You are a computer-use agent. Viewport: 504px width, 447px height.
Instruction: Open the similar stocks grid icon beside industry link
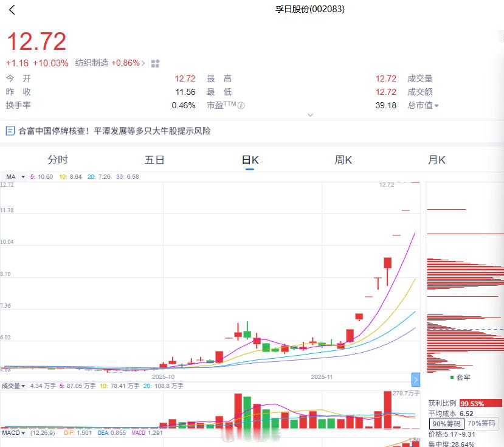[x=155, y=63]
